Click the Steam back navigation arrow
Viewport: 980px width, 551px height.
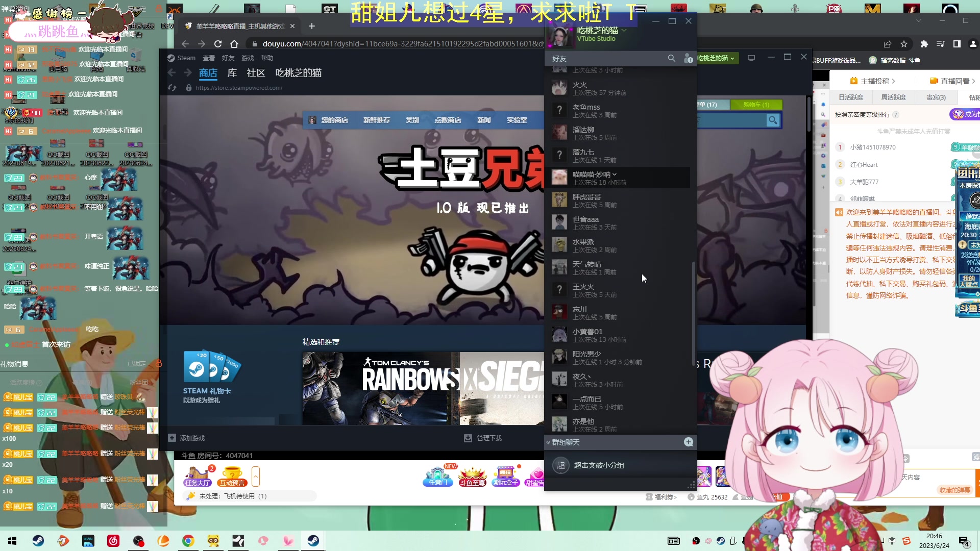click(x=172, y=73)
